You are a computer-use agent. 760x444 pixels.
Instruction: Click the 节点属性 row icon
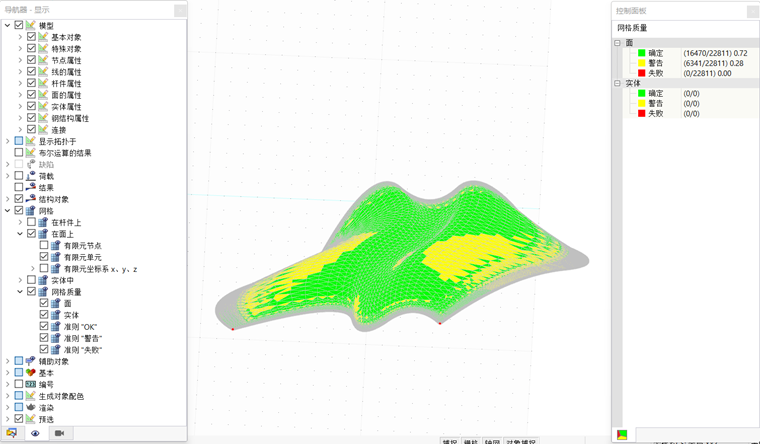(x=43, y=60)
